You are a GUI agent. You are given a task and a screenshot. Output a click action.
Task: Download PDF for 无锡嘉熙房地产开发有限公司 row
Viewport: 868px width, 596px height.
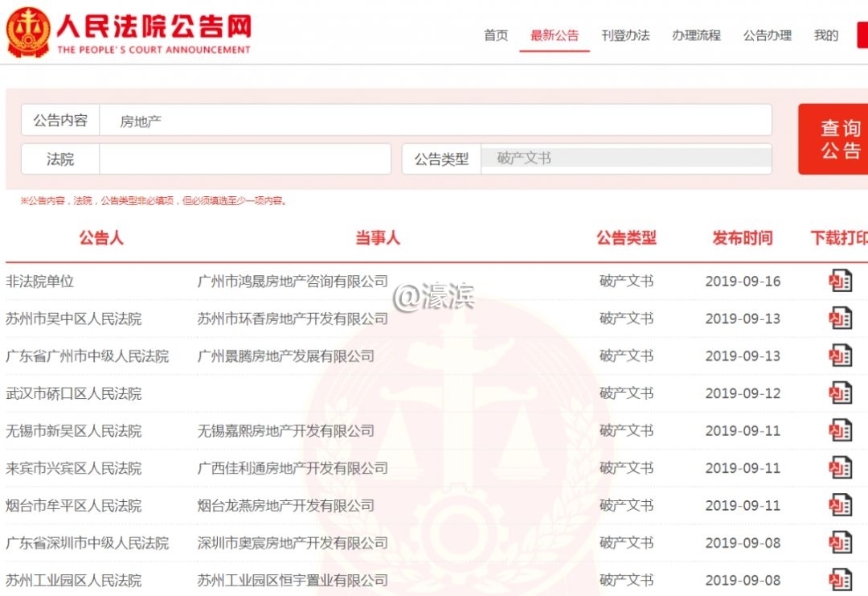(x=840, y=430)
